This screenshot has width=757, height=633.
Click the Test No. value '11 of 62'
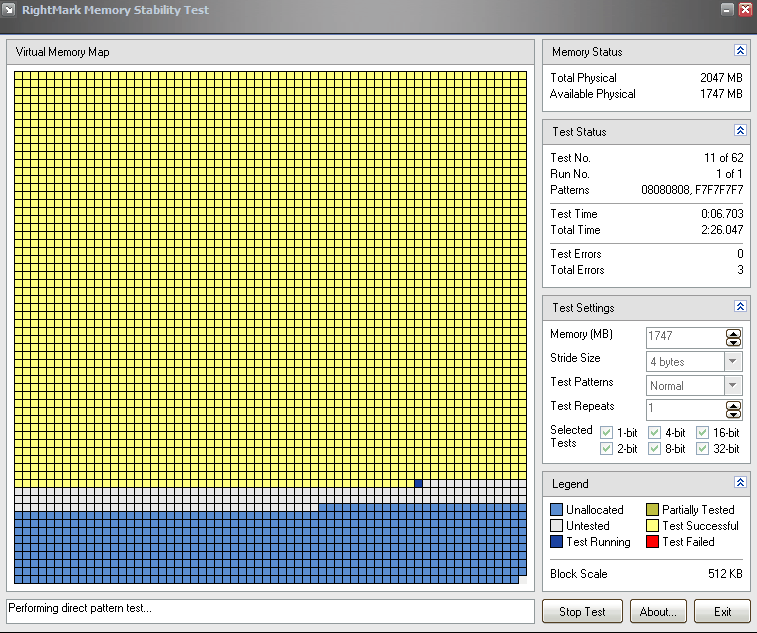click(723, 158)
